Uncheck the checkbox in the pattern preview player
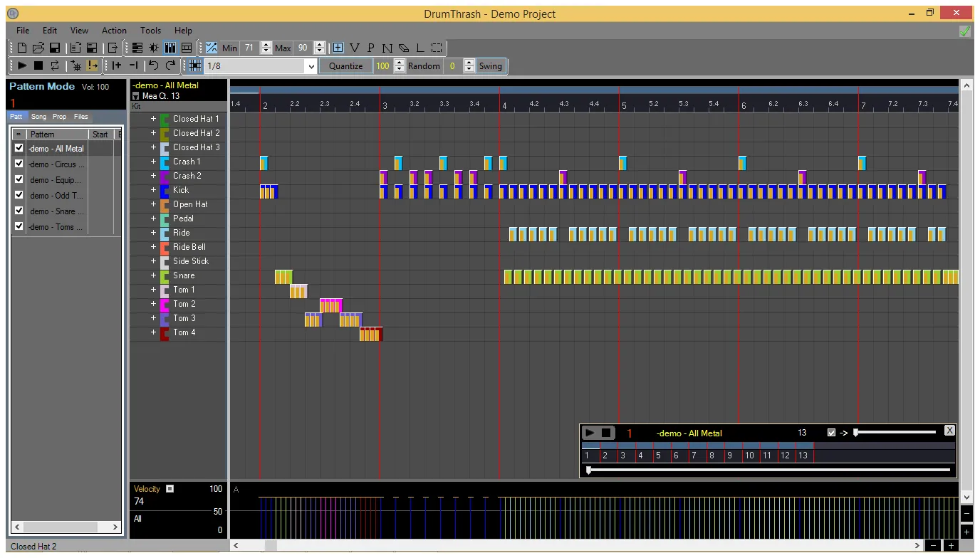This screenshot has height=558, width=980. (x=831, y=432)
